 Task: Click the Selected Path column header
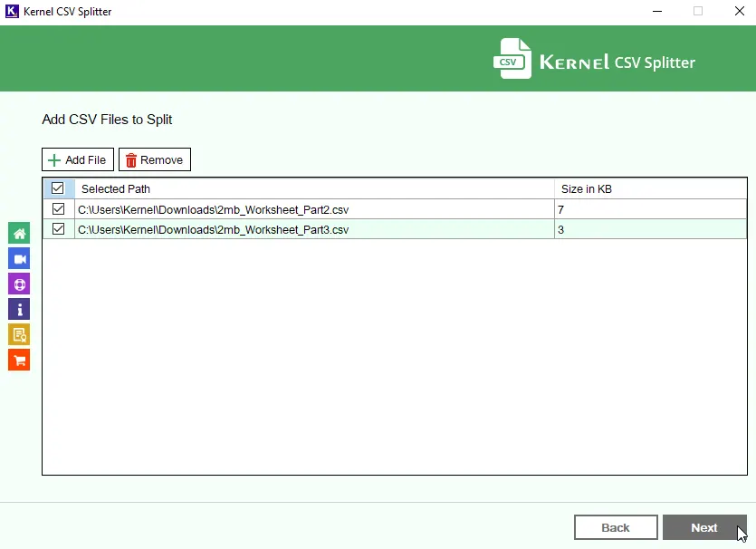pos(315,189)
